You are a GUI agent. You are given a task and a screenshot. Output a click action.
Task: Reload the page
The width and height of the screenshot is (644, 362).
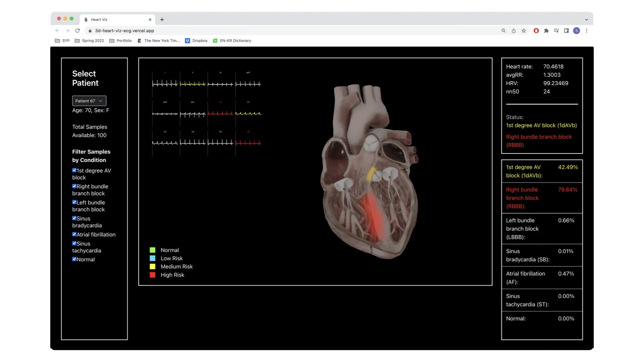click(77, 31)
